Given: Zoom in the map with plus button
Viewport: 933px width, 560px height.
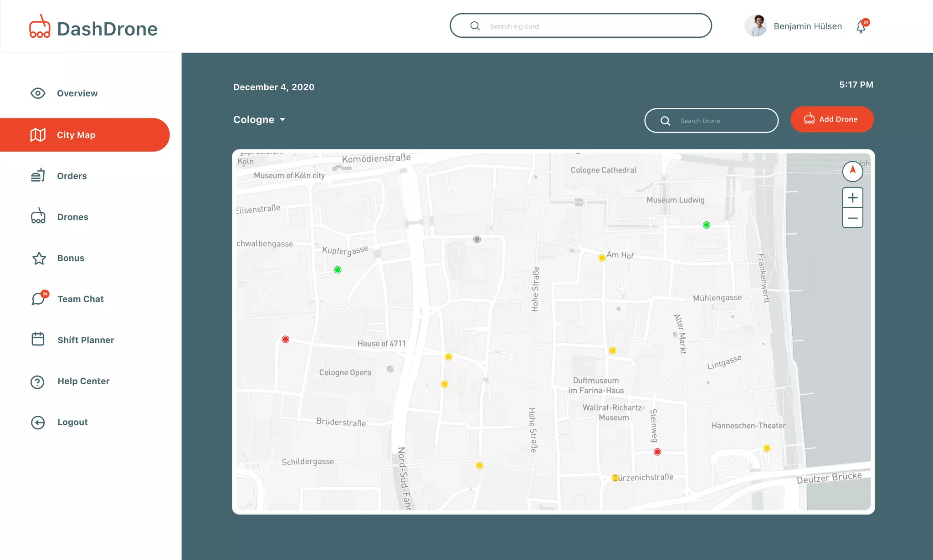Looking at the screenshot, I should (853, 198).
